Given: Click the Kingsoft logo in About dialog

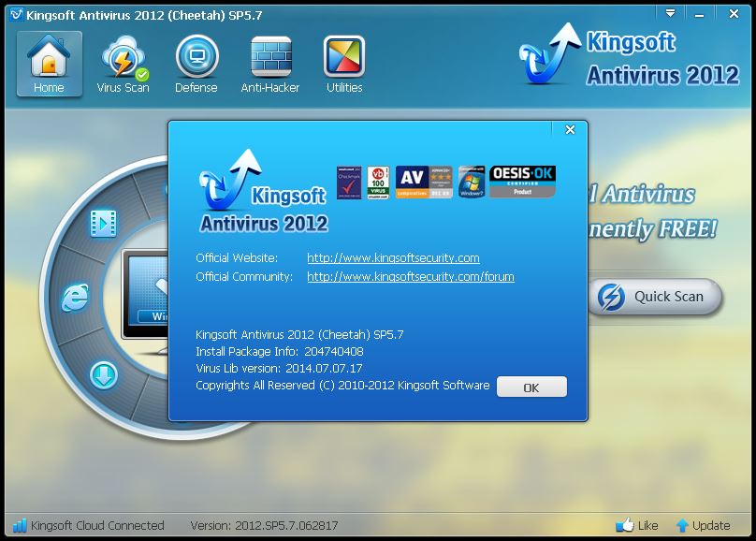Looking at the screenshot, I should tap(263, 193).
